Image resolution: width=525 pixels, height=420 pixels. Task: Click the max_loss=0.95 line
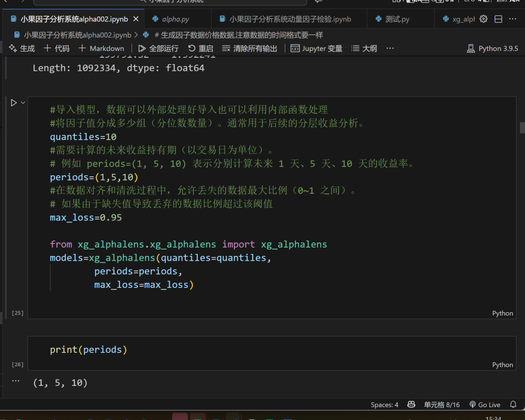pyautogui.click(x=86, y=218)
